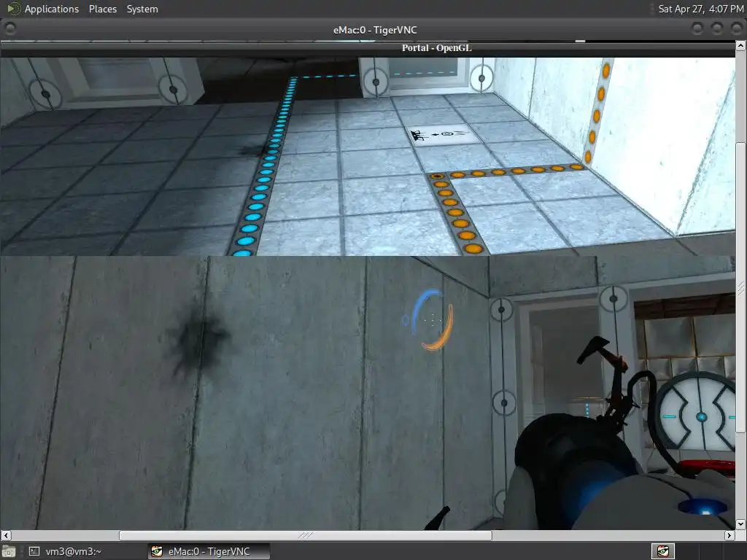The width and height of the screenshot is (747, 560).
Task: Open the Applications menu
Action: [52, 9]
